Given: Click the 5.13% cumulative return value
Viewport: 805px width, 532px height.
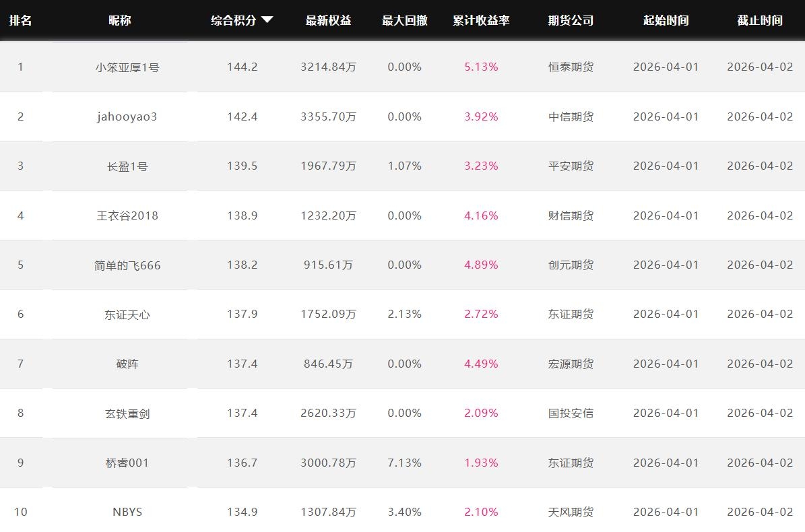Looking at the screenshot, I should tap(481, 67).
